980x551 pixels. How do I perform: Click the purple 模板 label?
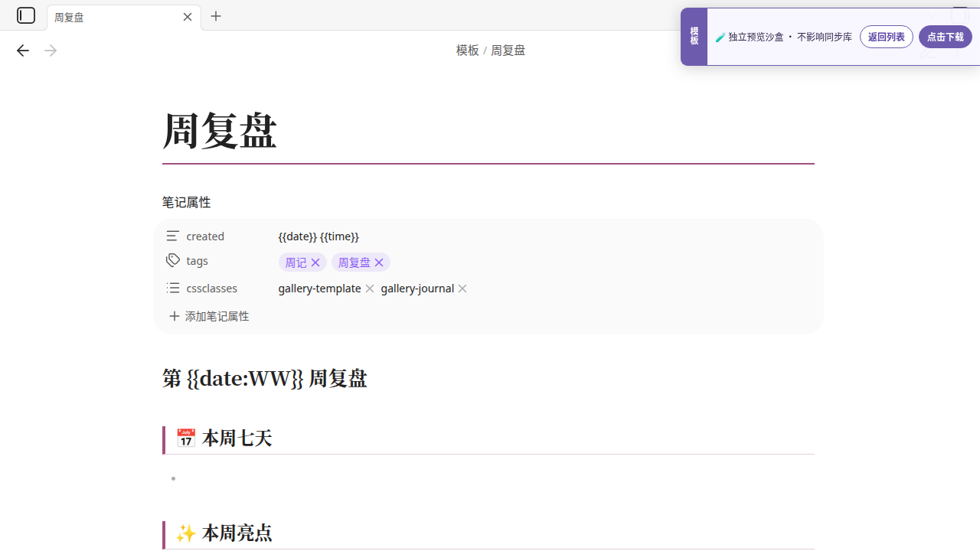click(x=694, y=37)
